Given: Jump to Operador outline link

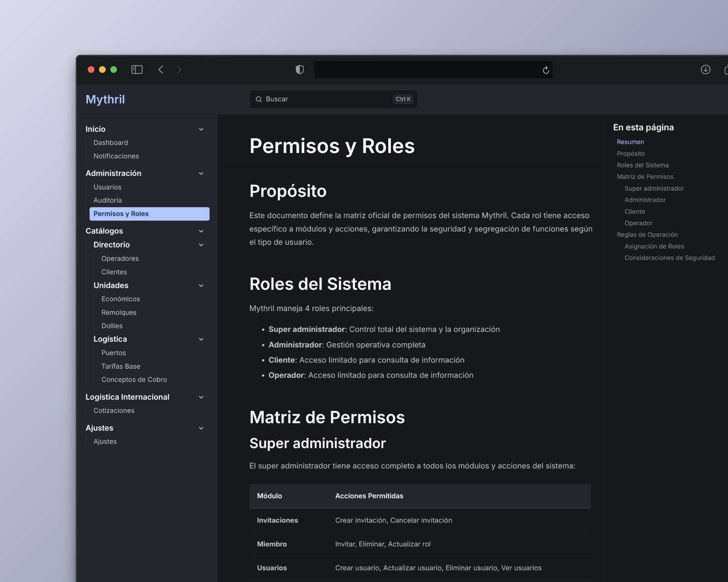Looking at the screenshot, I should coord(638,224).
